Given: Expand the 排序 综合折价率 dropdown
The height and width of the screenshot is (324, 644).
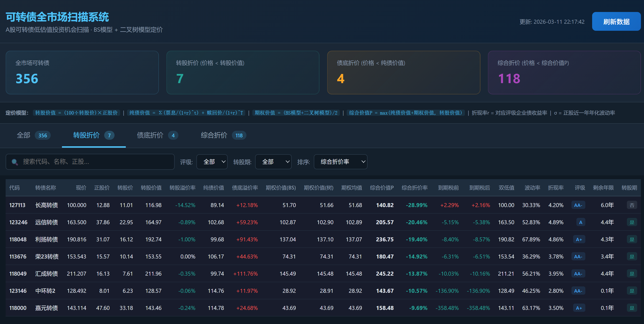Looking at the screenshot, I should [340, 162].
